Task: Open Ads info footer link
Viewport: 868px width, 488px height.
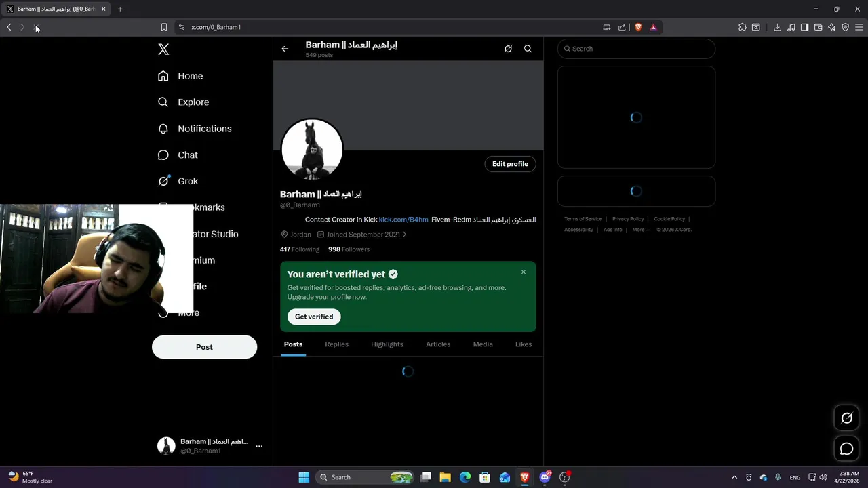Action: [x=613, y=230]
